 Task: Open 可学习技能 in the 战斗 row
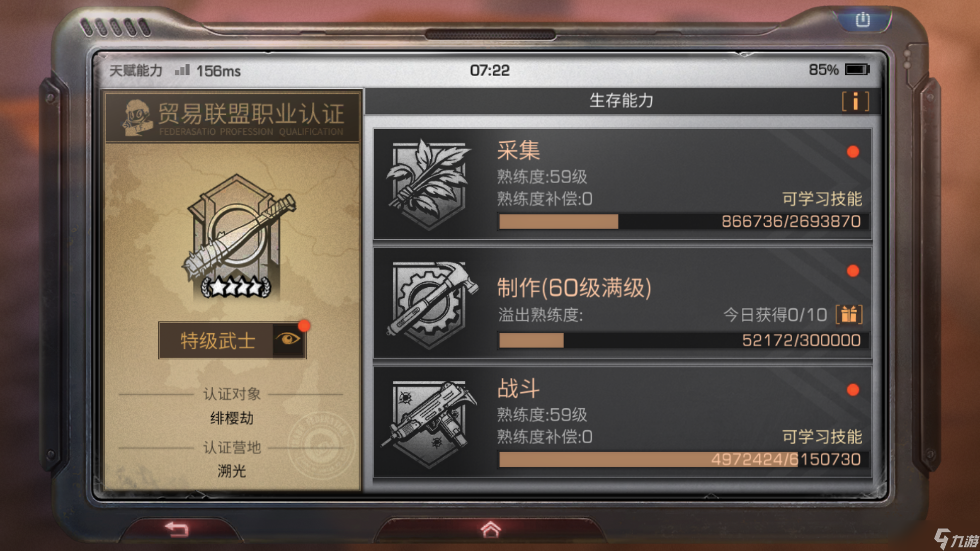(x=822, y=437)
